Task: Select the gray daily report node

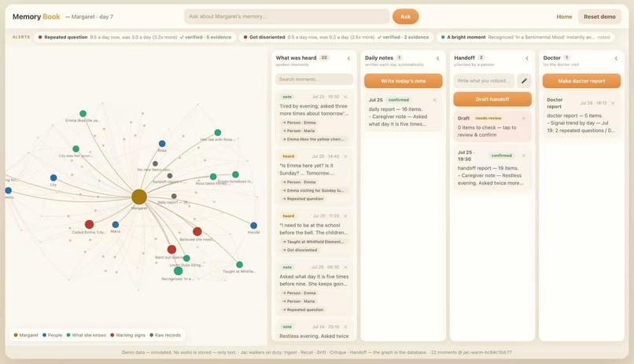Action: click(174, 196)
